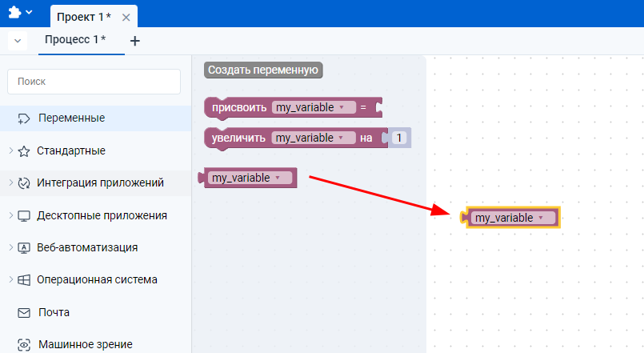Open the Почта category label

(x=54, y=312)
